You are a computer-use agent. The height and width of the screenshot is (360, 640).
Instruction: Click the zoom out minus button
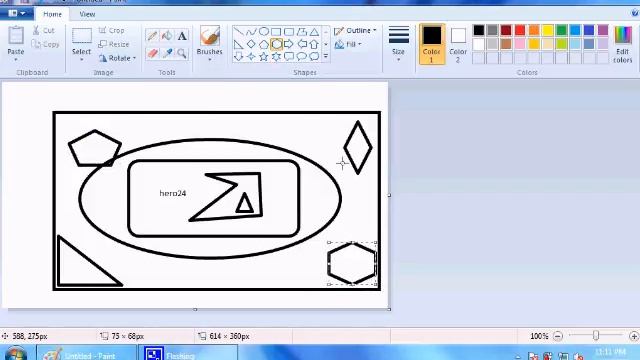[558, 336]
